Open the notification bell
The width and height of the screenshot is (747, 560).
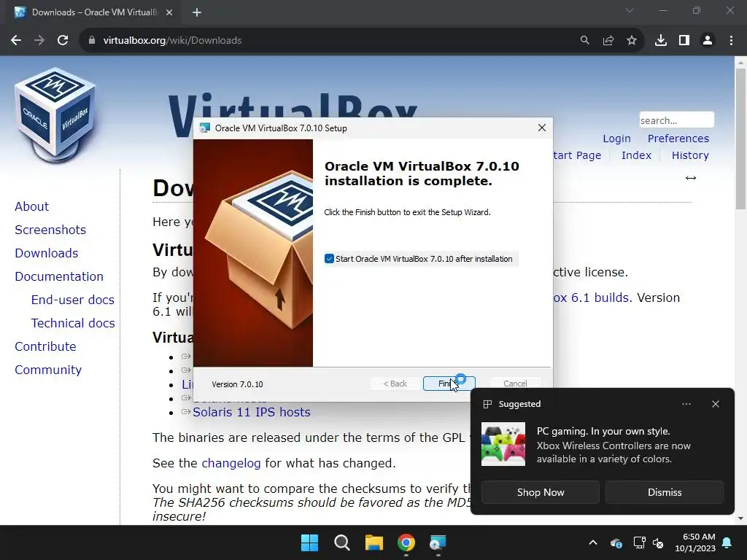pos(727,542)
